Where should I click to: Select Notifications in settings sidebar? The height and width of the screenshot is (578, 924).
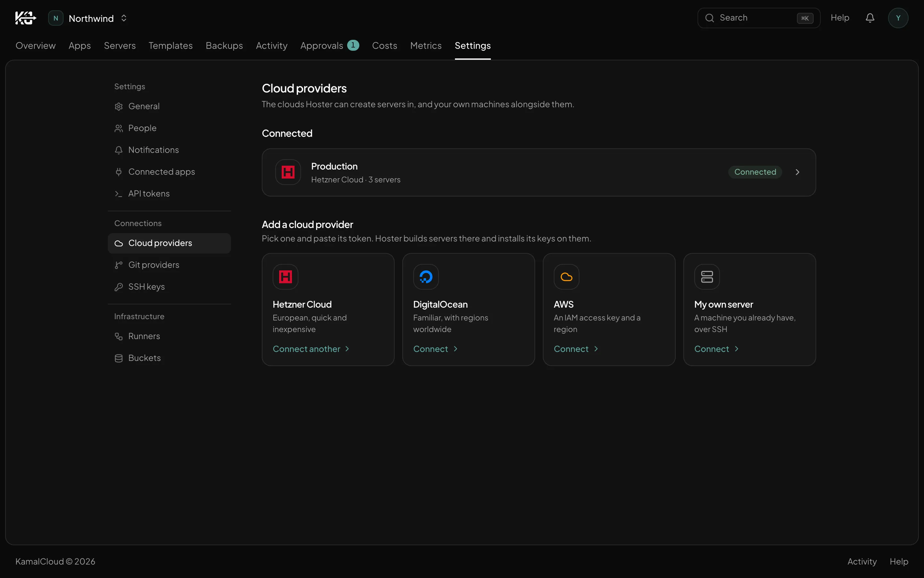(169, 150)
